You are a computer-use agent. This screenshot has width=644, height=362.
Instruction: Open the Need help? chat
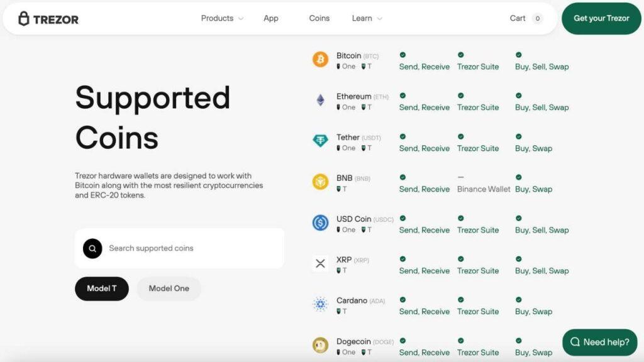[x=599, y=343]
